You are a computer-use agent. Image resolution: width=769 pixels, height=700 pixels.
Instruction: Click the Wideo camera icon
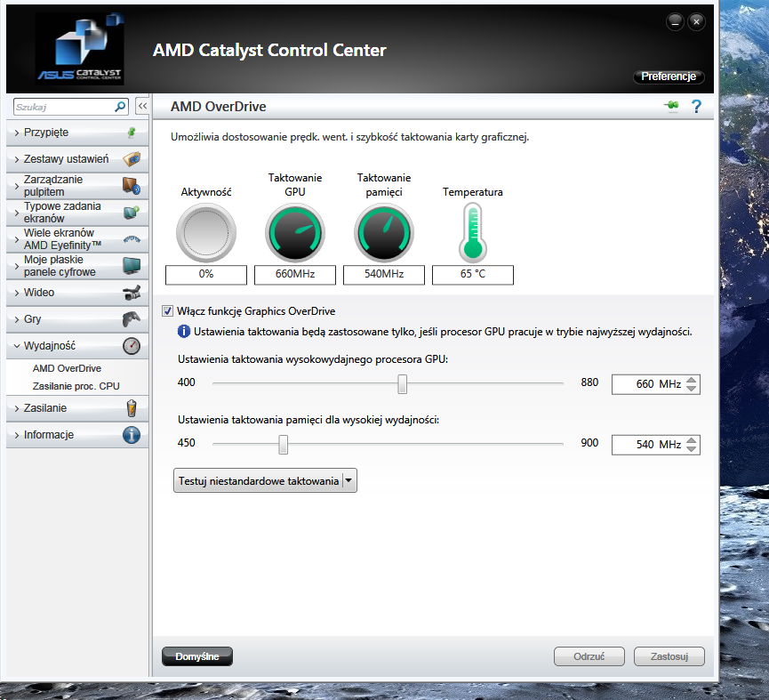pyautogui.click(x=131, y=293)
